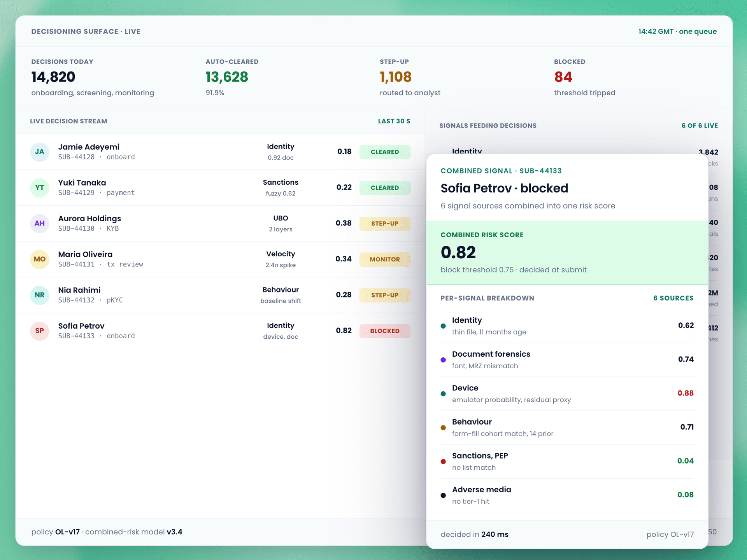
Task: Click the MO avatar for Maria Oliveira
Action: tap(39, 259)
